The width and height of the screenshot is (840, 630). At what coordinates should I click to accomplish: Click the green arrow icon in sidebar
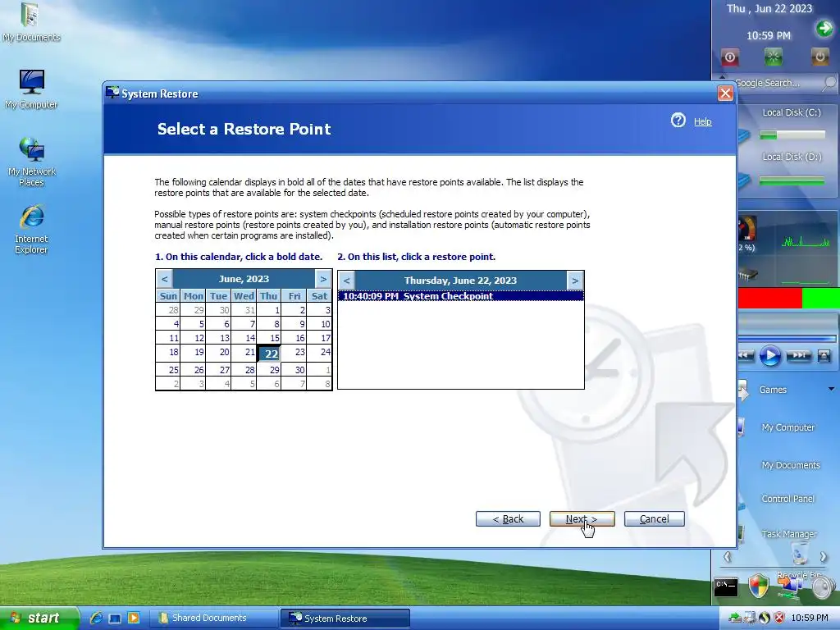(x=824, y=29)
